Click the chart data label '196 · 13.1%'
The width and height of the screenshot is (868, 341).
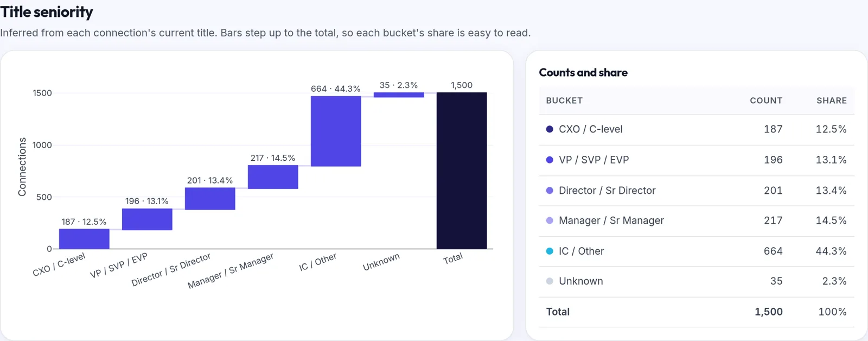click(147, 201)
